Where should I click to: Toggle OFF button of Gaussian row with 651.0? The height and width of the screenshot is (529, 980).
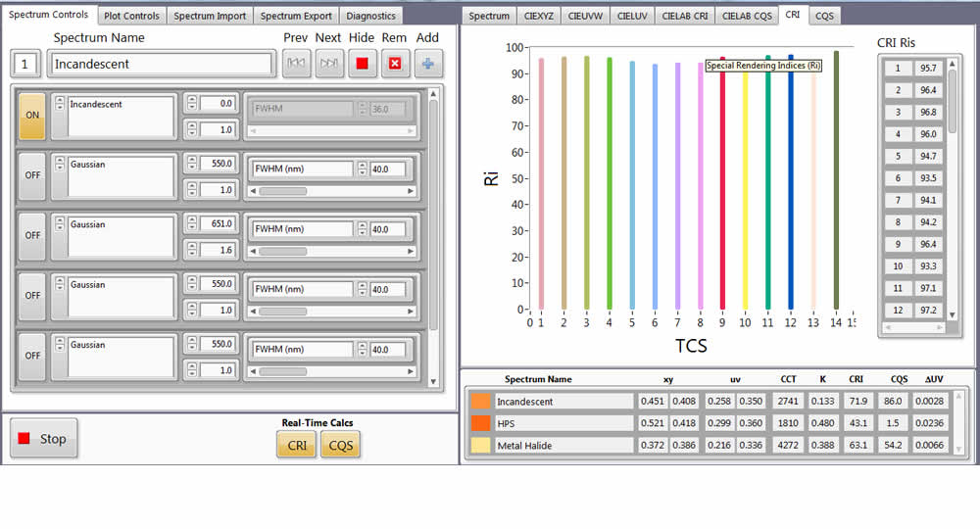(x=32, y=235)
